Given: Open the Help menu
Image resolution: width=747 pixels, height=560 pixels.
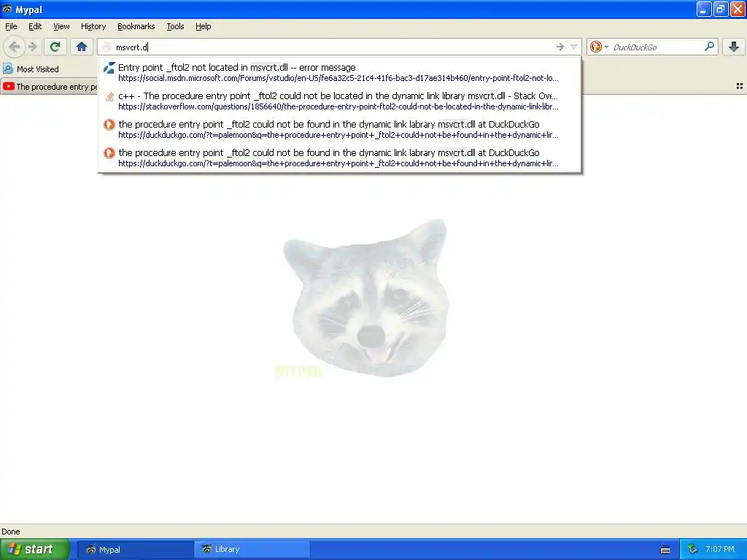Looking at the screenshot, I should [x=203, y=26].
